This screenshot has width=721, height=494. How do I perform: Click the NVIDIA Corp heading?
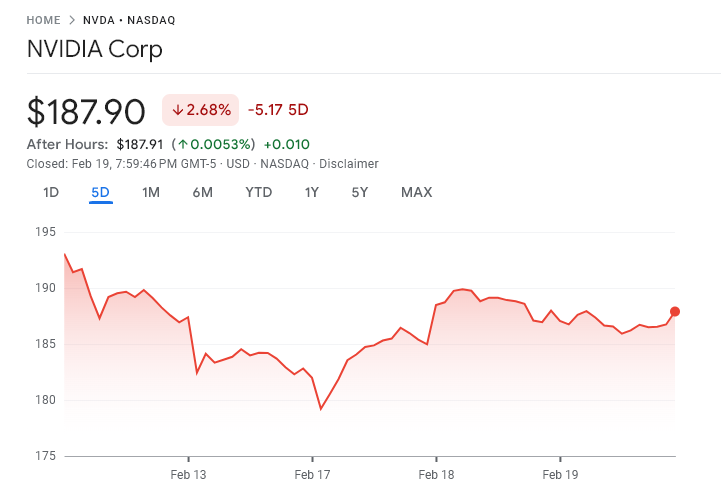click(94, 49)
